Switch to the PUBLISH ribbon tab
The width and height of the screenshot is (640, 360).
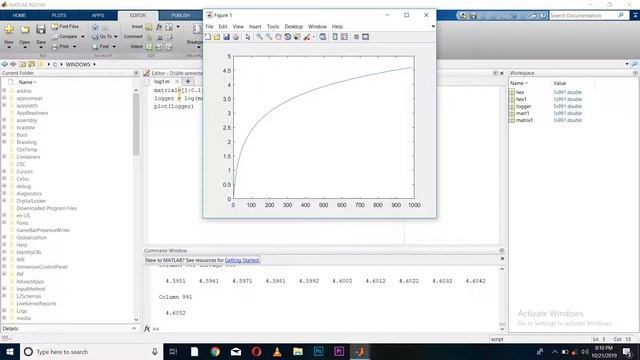coord(180,16)
